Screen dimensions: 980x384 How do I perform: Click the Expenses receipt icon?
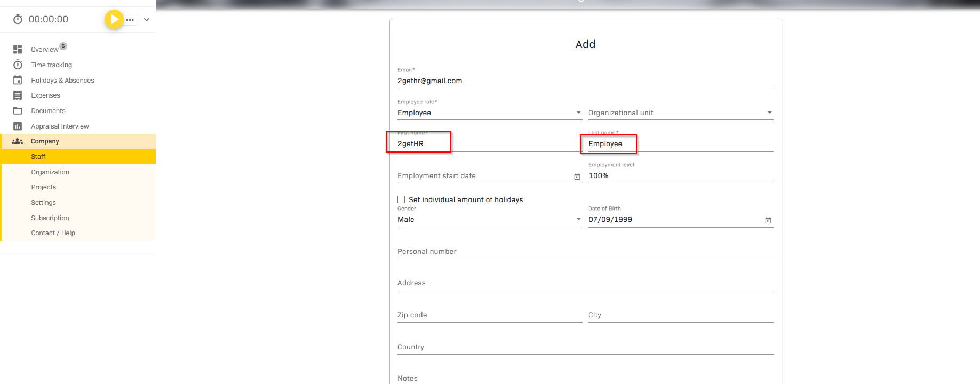(18, 95)
